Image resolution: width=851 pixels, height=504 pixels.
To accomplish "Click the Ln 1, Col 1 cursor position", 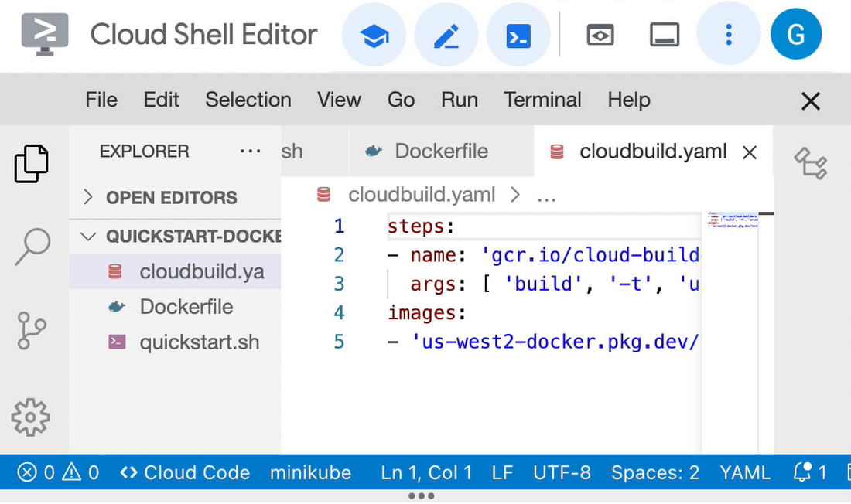I will 426,472.
